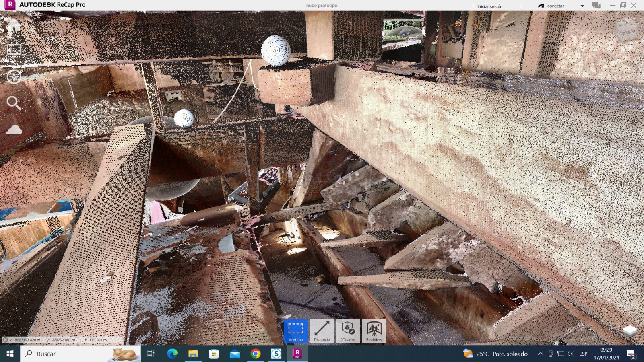The image size is (644, 362).
Task: Click the ViewCube in the top right
Action: [627, 31]
